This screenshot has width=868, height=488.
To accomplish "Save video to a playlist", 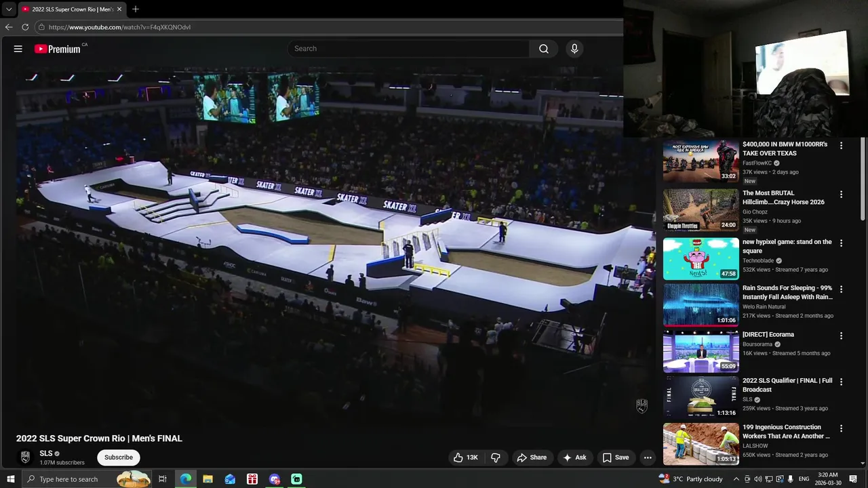I will pyautogui.click(x=616, y=457).
